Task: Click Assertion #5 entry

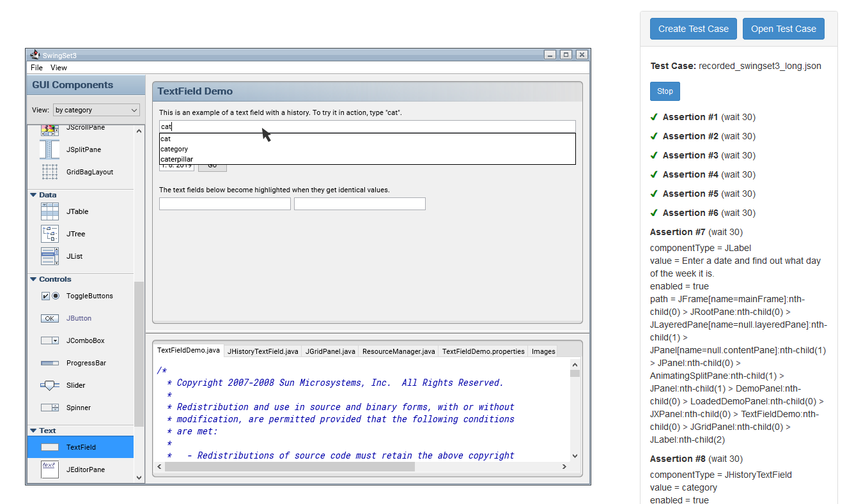Action: [703, 194]
